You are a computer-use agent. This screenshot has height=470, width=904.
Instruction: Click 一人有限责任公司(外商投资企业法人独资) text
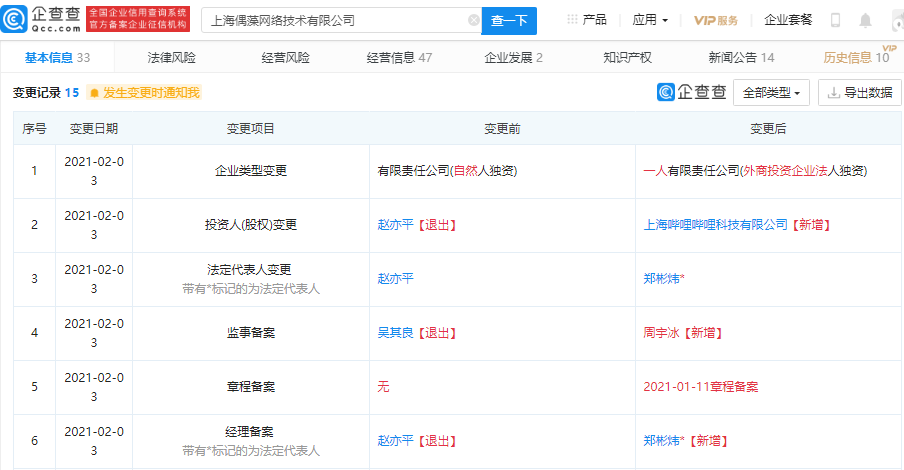[755, 171]
